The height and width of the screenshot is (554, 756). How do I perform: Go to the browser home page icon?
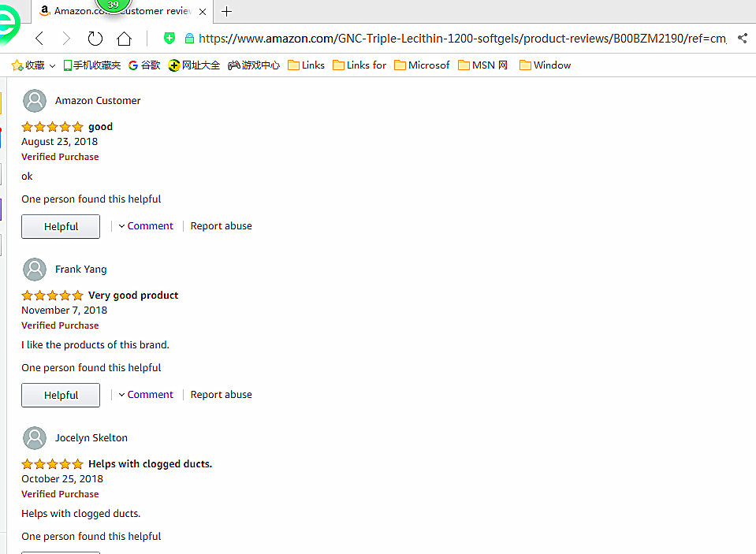click(x=124, y=39)
